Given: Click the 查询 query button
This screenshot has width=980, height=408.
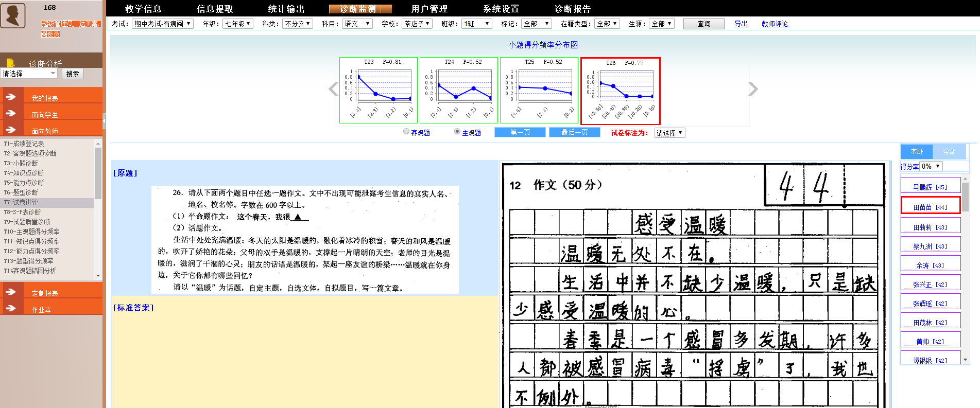Looking at the screenshot, I should 703,24.
